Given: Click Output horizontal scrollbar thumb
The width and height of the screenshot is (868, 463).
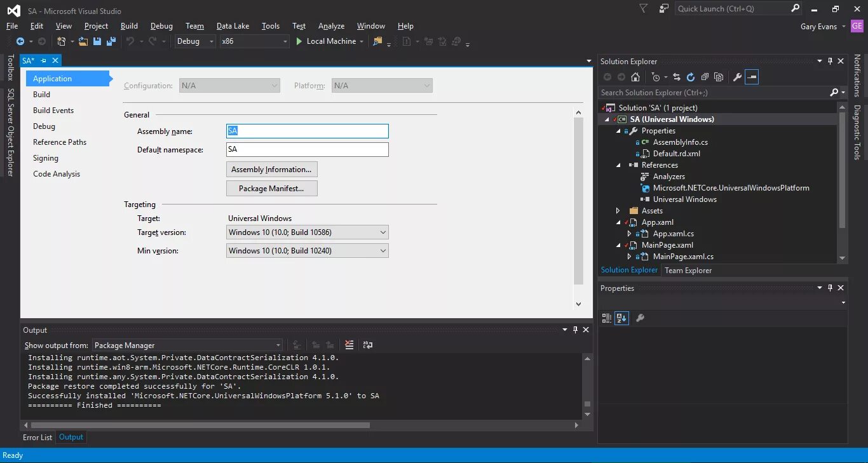Looking at the screenshot, I should [x=200, y=426].
